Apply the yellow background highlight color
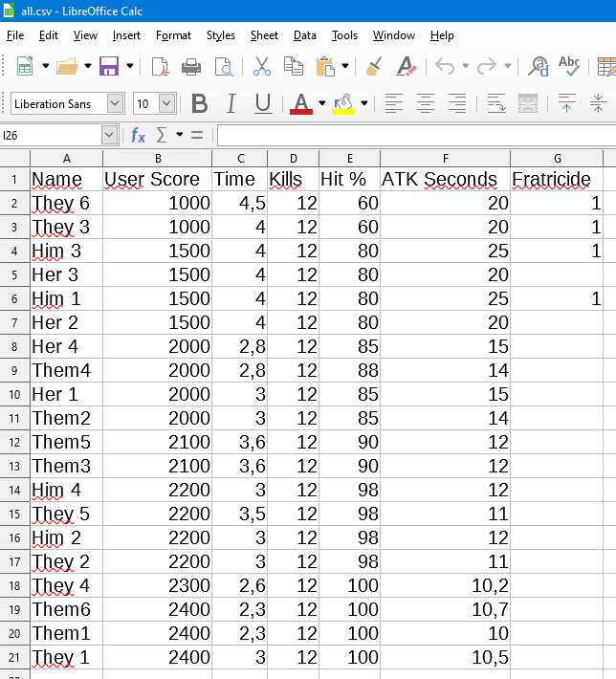This screenshot has height=679, width=616. coord(343,103)
